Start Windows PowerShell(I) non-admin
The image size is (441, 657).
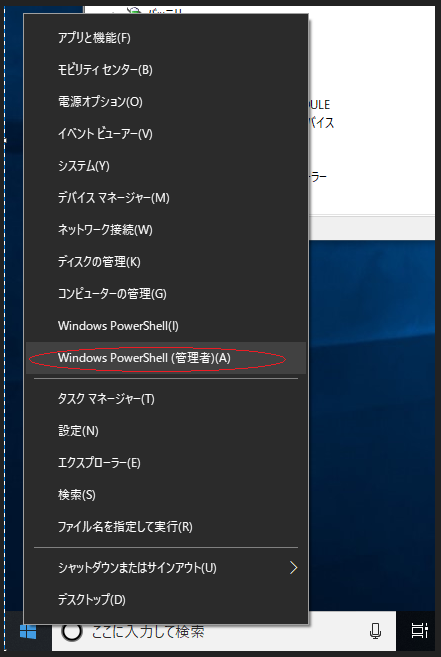(x=166, y=326)
